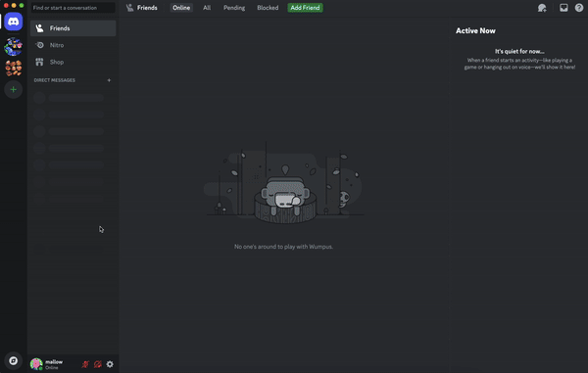The height and width of the screenshot is (373, 588).
Task: Switch to the Pending tab
Action: pyautogui.click(x=234, y=8)
